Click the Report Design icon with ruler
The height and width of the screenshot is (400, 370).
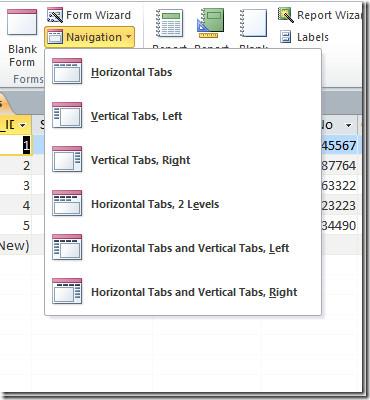pyautogui.click(x=210, y=23)
